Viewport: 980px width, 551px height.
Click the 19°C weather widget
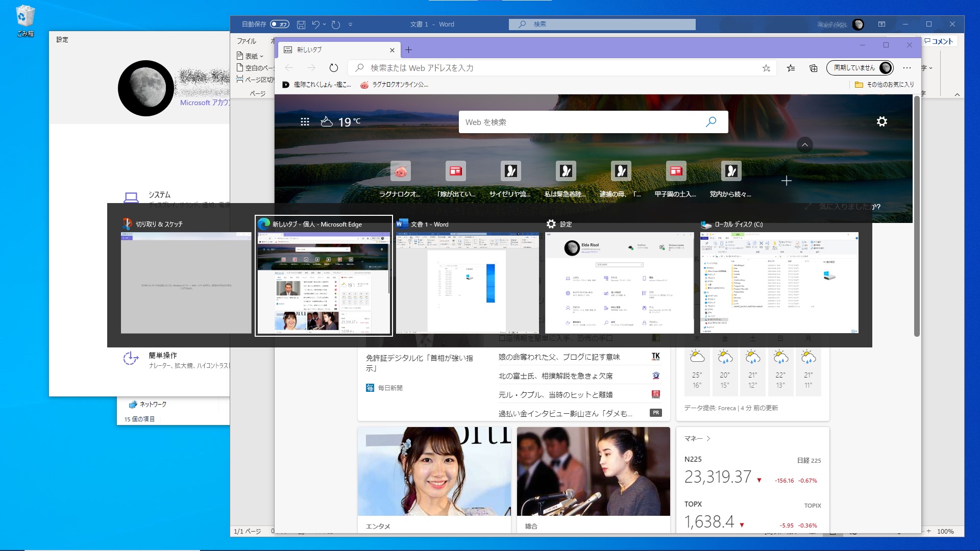[x=340, y=122]
